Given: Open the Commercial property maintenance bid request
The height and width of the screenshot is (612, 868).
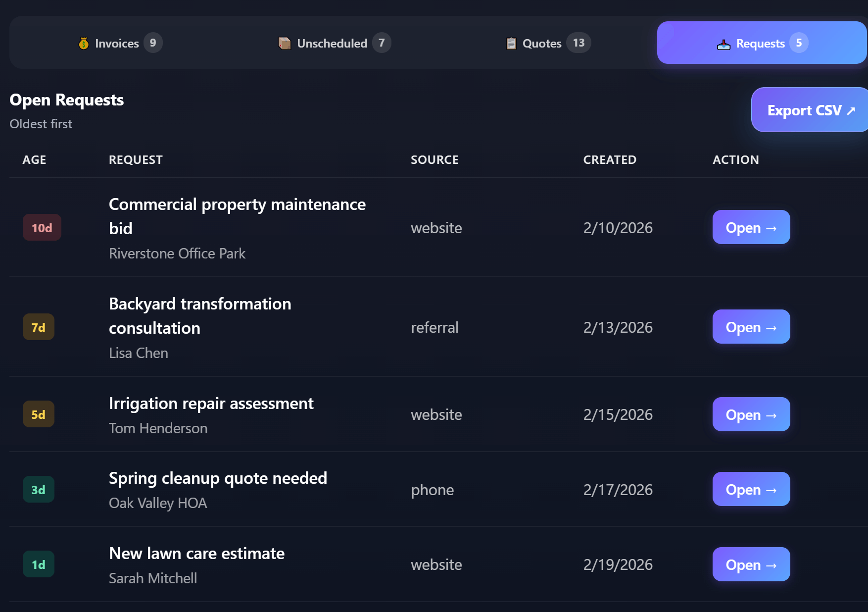Looking at the screenshot, I should pyautogui.click(x=751, y=227).
